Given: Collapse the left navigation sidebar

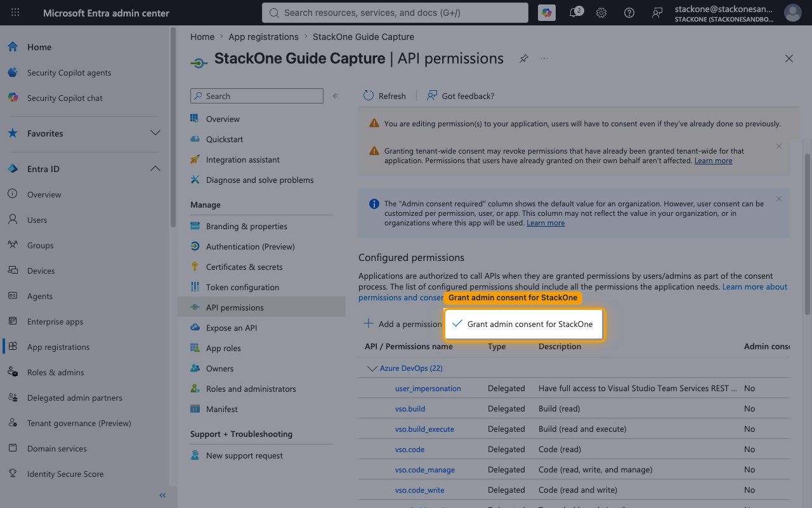Looking at the screenshot, I should tap(162, 495).
